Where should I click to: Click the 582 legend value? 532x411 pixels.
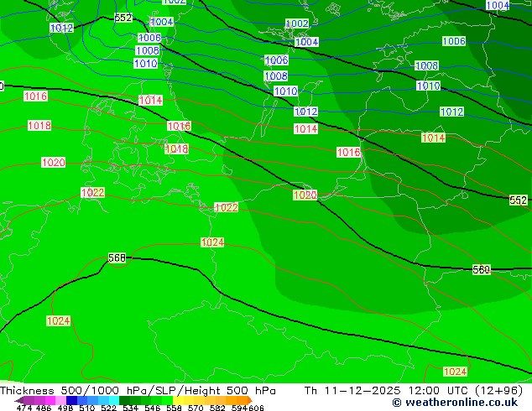(x=217, y=408)
